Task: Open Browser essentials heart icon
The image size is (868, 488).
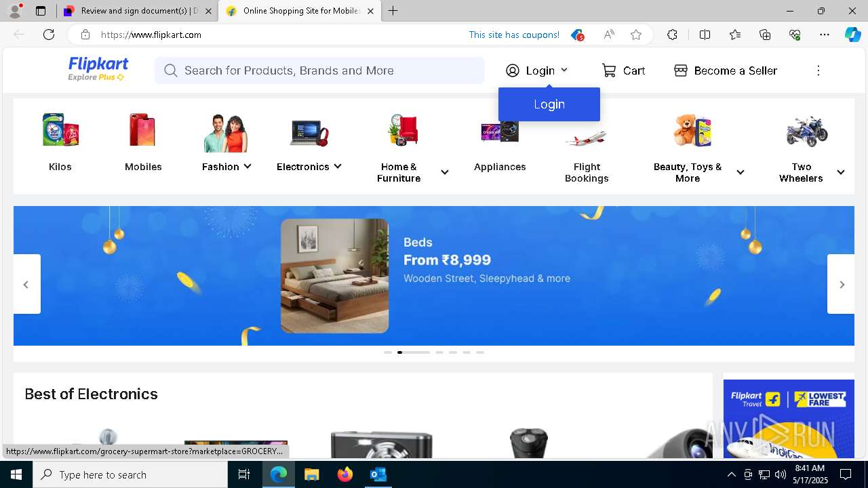Action: pos(795,35)
